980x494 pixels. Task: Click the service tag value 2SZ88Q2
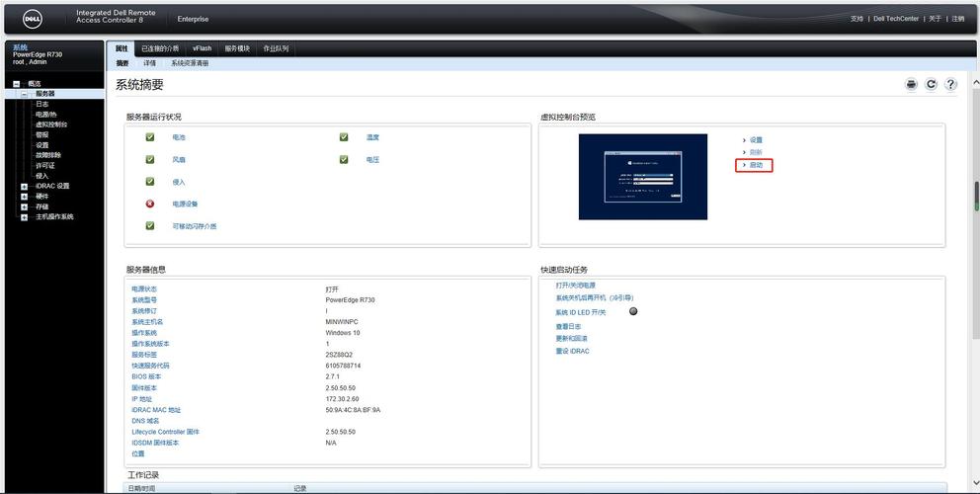click(x=339, y=355)
